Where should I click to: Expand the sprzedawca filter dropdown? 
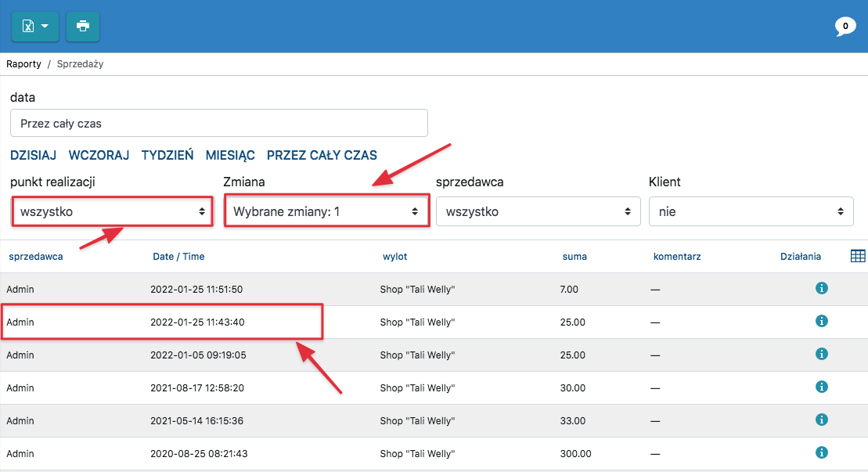tap(538, 211)
